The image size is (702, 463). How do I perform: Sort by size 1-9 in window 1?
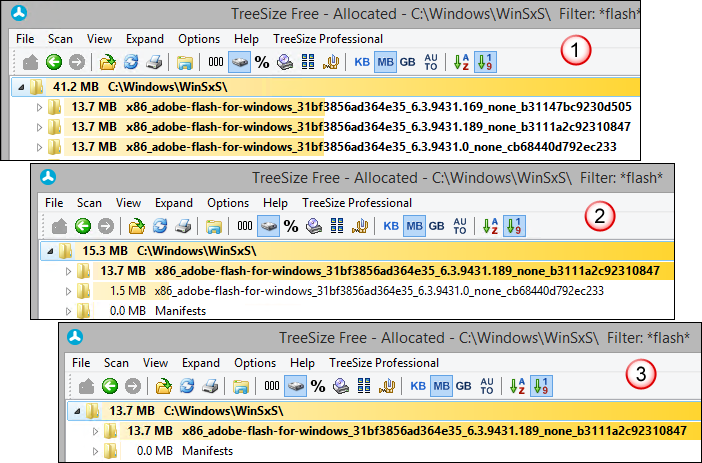tap(485, 62)
